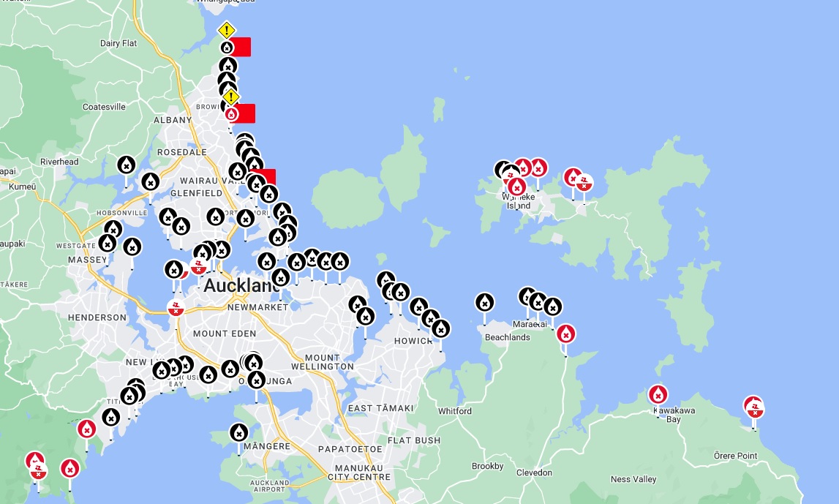Screen dimensions: 839x504
Task: Click the black droplet pin touching Auckland label
Action: [x=280, y=278]
